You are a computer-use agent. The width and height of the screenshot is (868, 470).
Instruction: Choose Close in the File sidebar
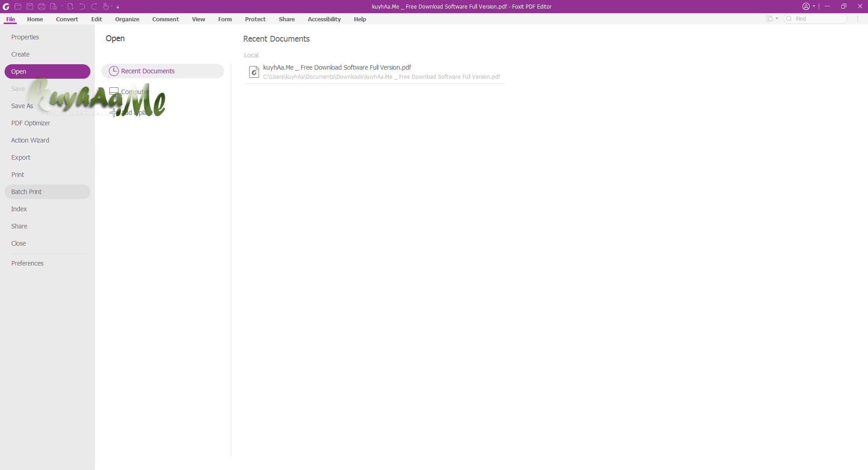[x=47, y=243]
